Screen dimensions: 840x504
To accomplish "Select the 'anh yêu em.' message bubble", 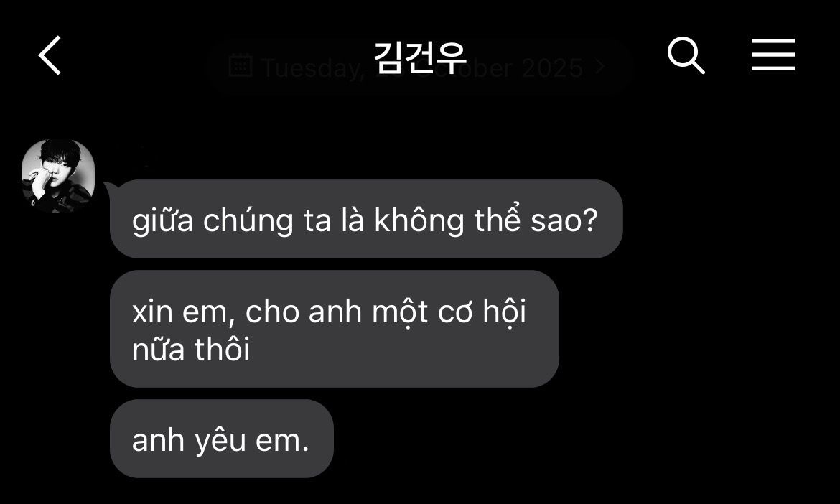I will [x=221, y=439].
